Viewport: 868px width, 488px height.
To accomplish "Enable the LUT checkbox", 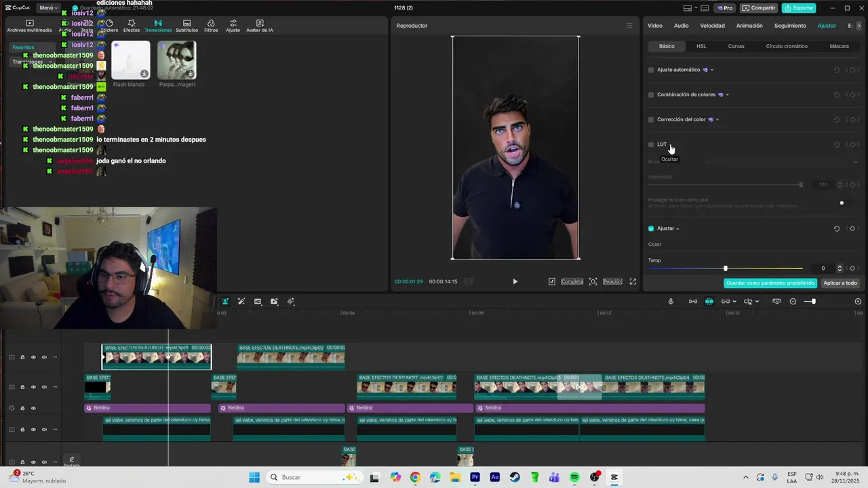I will (651, 144).
